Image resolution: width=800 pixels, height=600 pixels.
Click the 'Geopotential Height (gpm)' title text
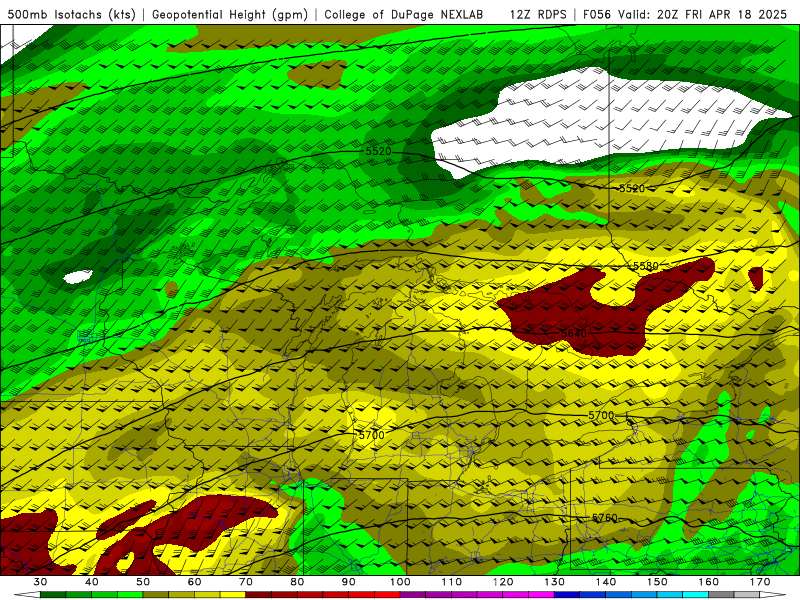coord(230,14)
